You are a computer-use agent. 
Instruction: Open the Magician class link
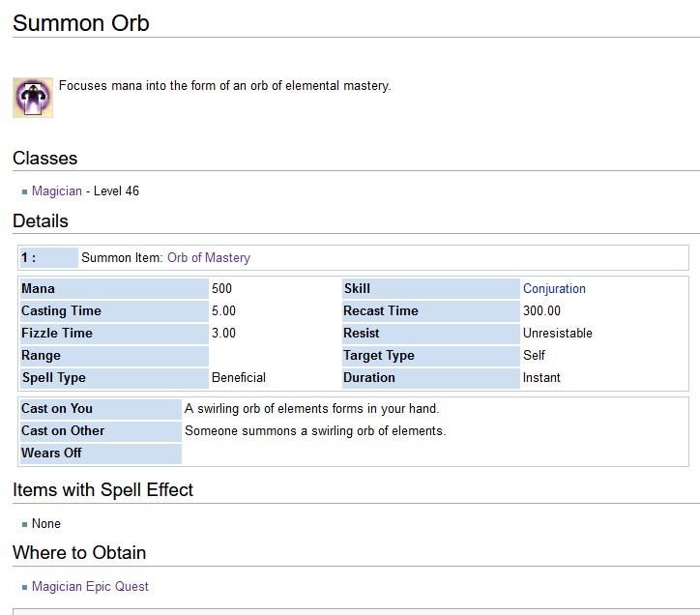[57, 191]
